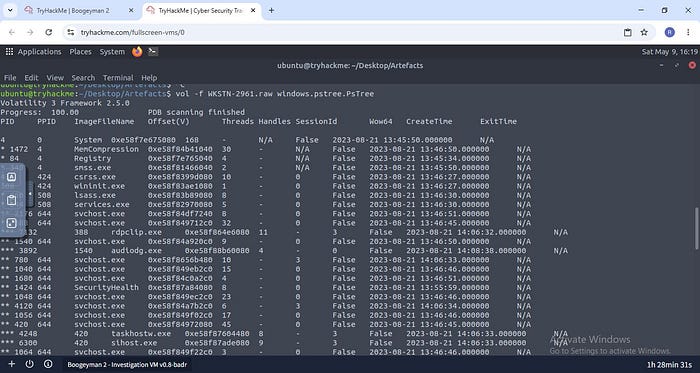Screen dimensions: 700x373
Task: Close the Cyber Security Training tab
Action: [252, 11]
